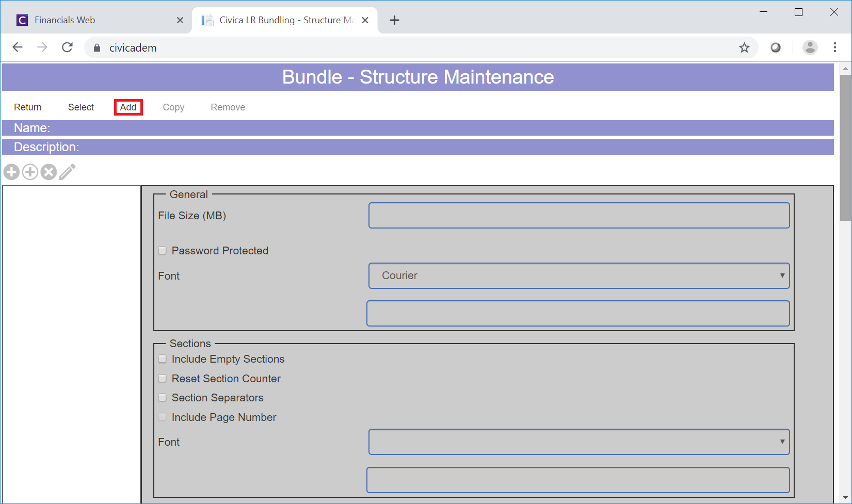
Task: Click the Name: header bar
Action: [x=418, y=128]
